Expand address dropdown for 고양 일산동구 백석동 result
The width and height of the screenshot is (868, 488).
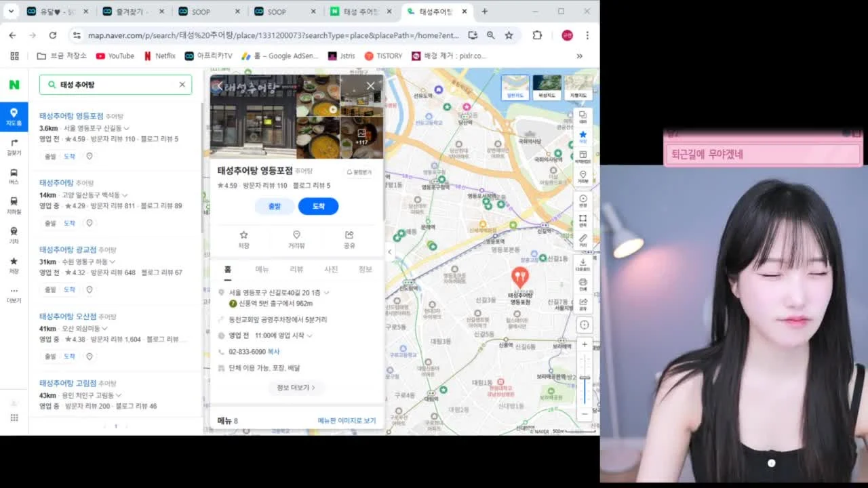[124, 195]
